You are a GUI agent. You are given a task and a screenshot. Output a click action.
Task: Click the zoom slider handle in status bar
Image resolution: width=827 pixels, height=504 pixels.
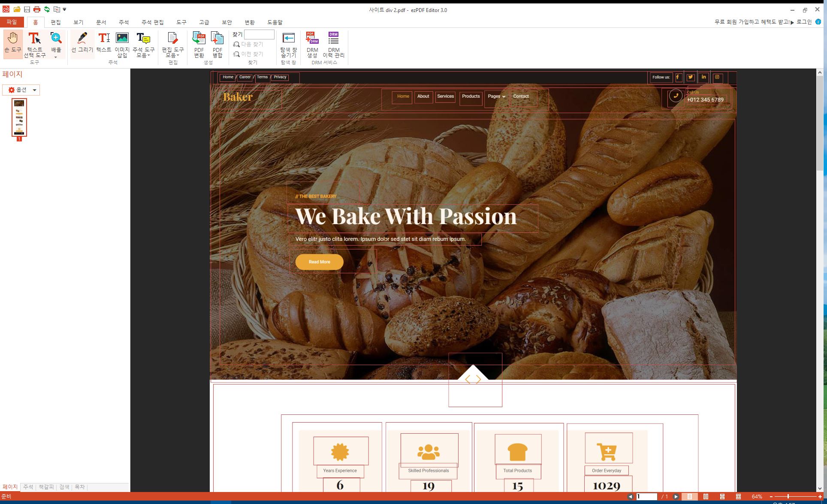pos(788,497)
